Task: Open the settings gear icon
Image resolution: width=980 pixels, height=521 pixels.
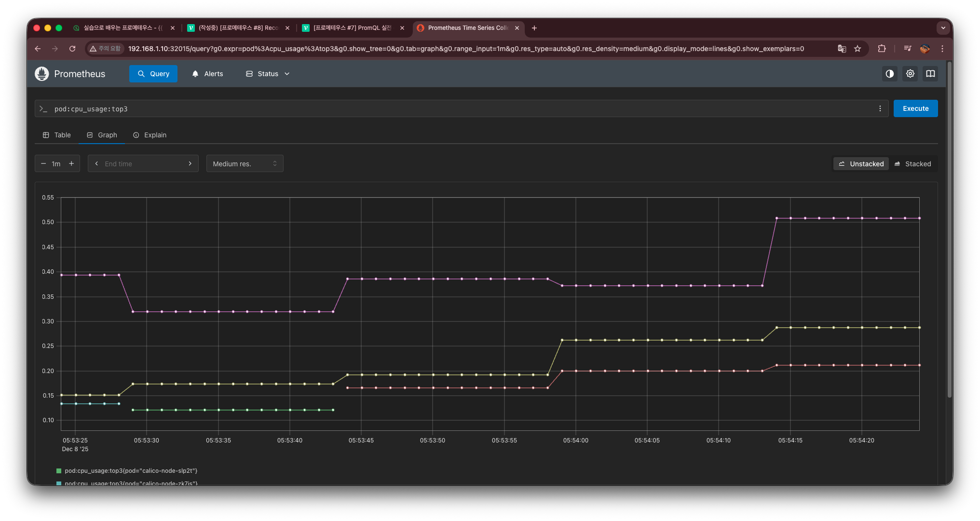Action: point(910,74)
